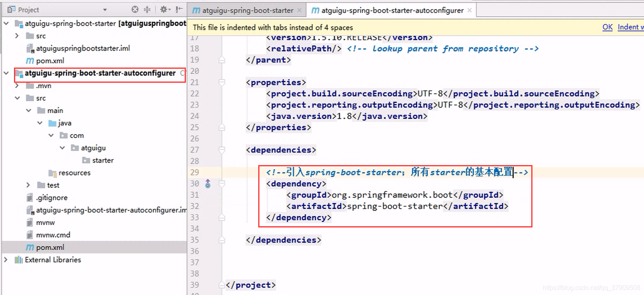Screen dimensions: 644x295
Task: Collapse atguigu-spring-boot-starter module node
Action: click(x=6, y=24)
